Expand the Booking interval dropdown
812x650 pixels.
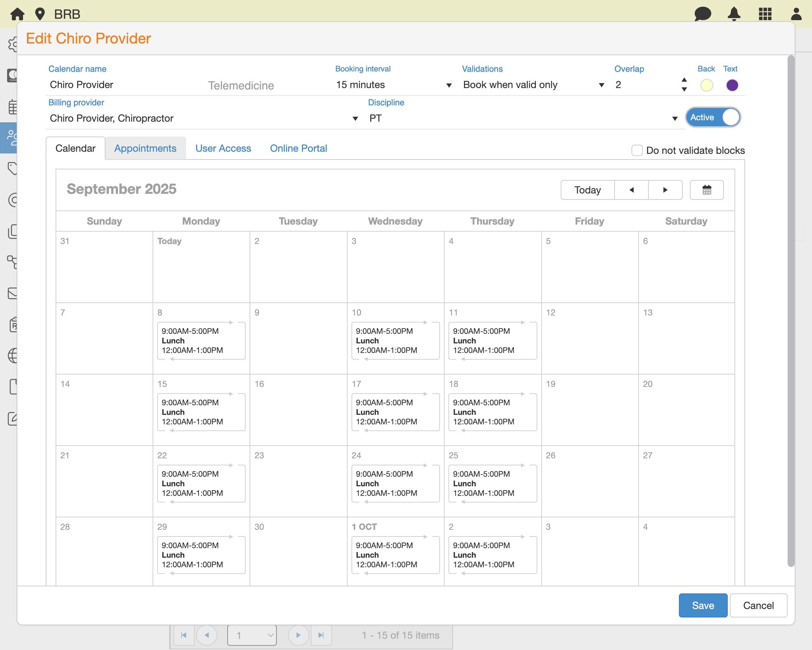(x=448, y=85)
